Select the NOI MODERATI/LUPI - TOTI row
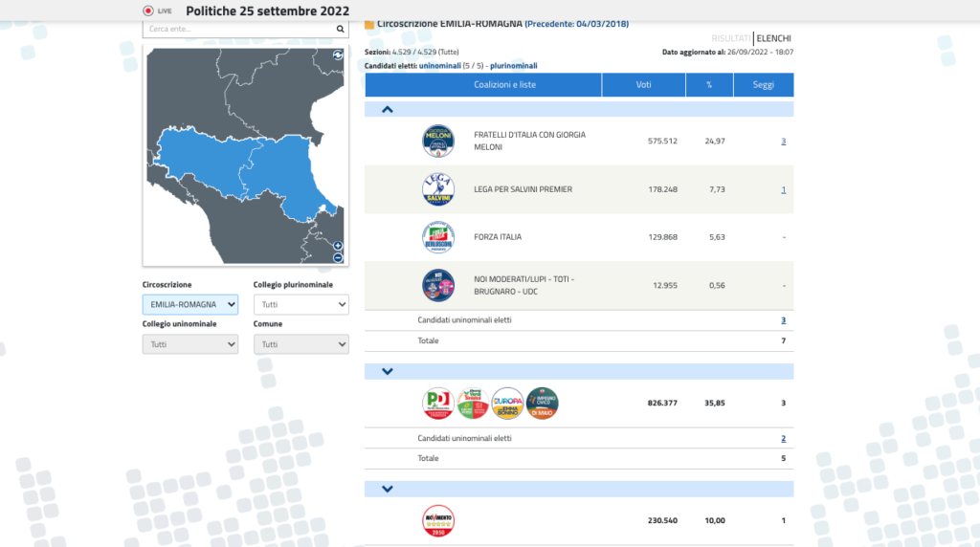Screen dimensions: 980x547 [579, 285]
